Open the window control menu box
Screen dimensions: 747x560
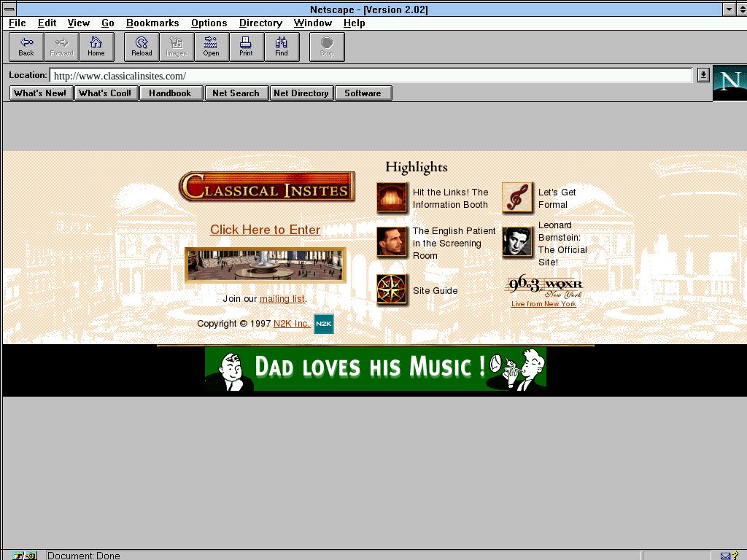(x=9, y=9)
